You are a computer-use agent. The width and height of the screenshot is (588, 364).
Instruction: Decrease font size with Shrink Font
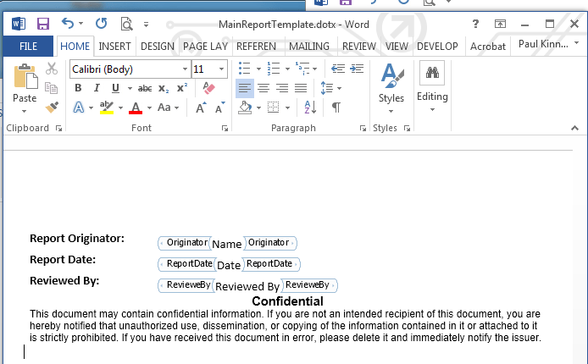[x=219, y=108]
